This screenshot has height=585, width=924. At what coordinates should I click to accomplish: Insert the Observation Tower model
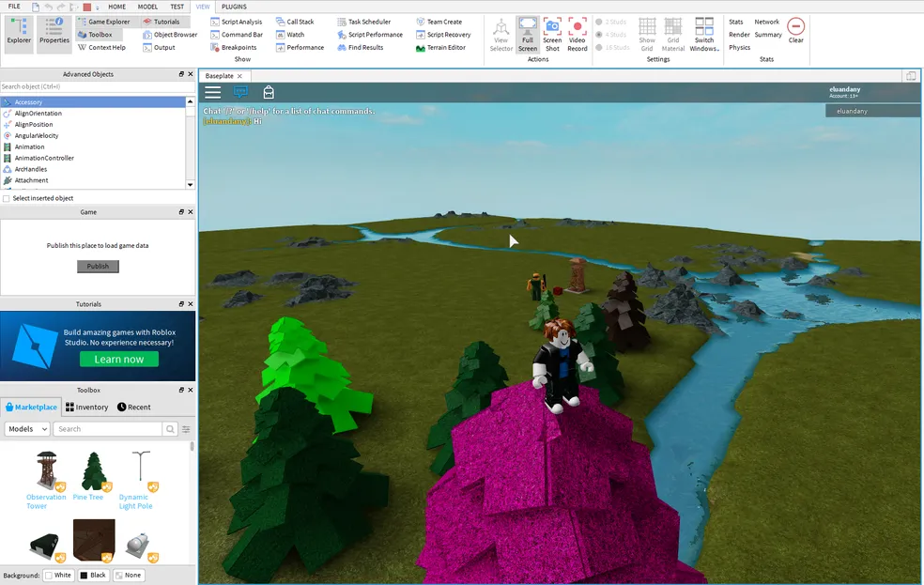[47, 480]
